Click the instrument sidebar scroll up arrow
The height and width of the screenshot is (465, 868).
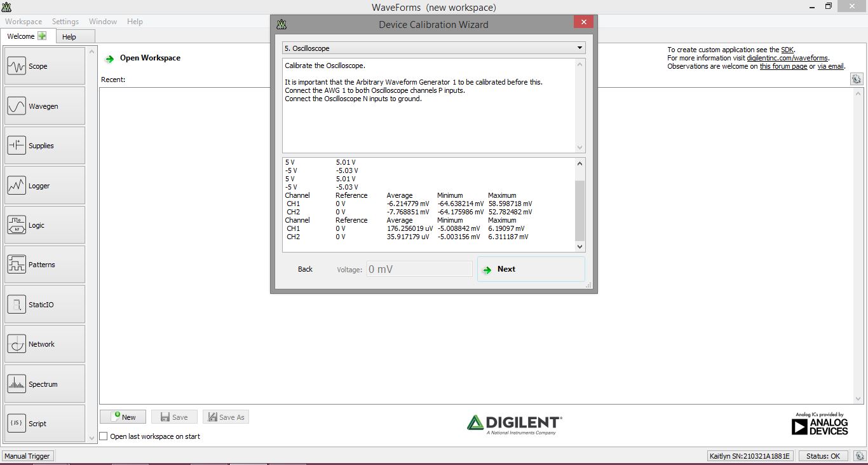pyautogui.click(x=92, y=52)
